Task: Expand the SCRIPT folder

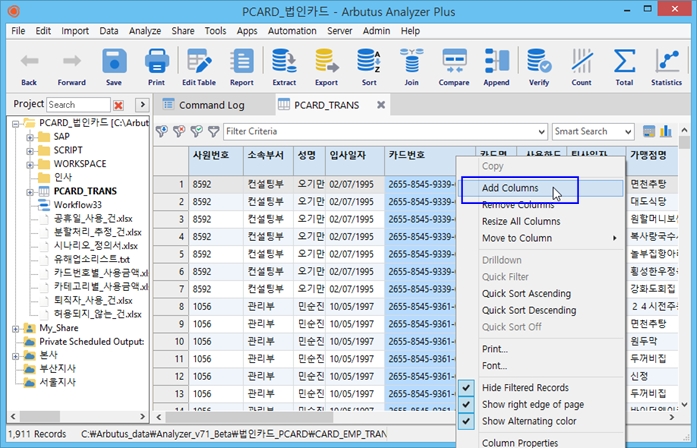Action: pyautogui.click(x=30, y=151)
